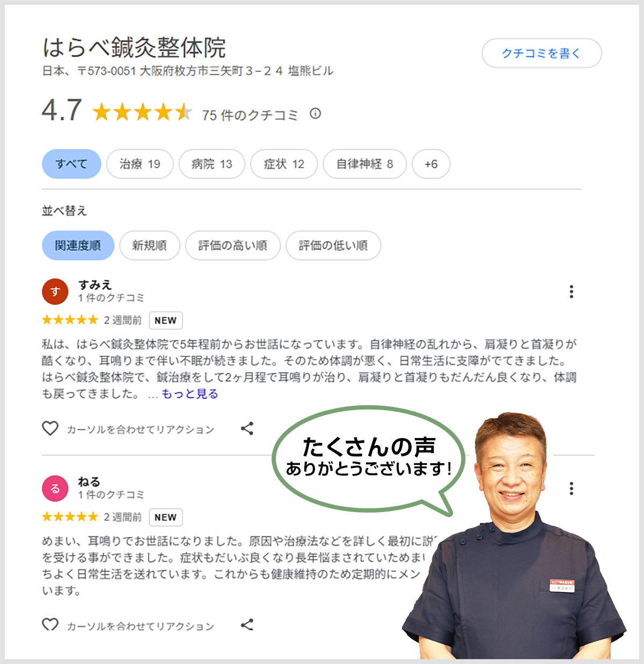Expand more topics with +6 chip
644x664 pixels.
tap(431, 164)
